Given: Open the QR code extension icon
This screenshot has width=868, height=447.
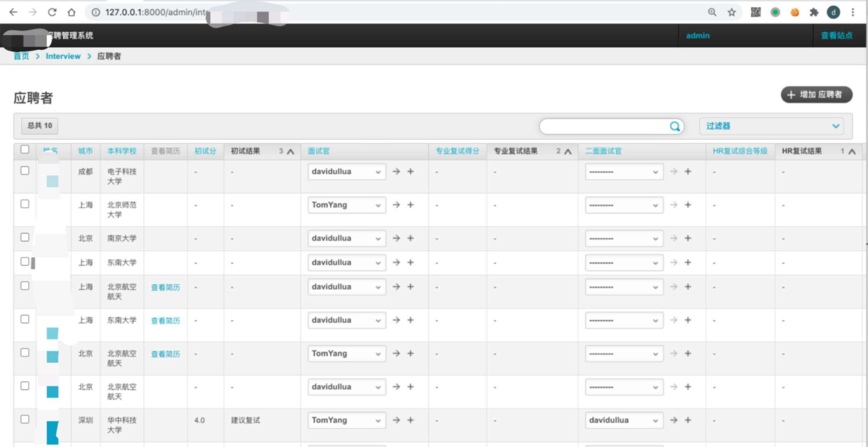Looking at the screenshot, I should click(x=756, y=12).
